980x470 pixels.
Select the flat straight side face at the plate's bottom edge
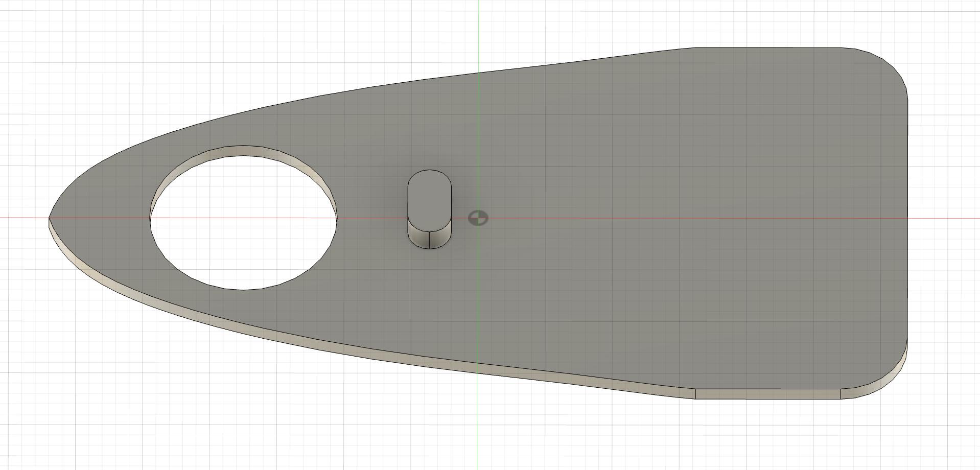click(767, 394)
